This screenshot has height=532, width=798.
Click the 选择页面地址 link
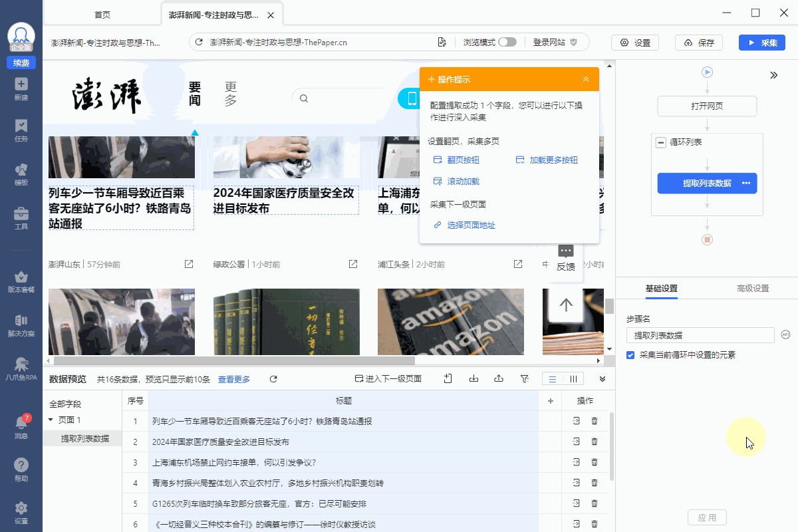pyautogui.click(x=464, y=225)
